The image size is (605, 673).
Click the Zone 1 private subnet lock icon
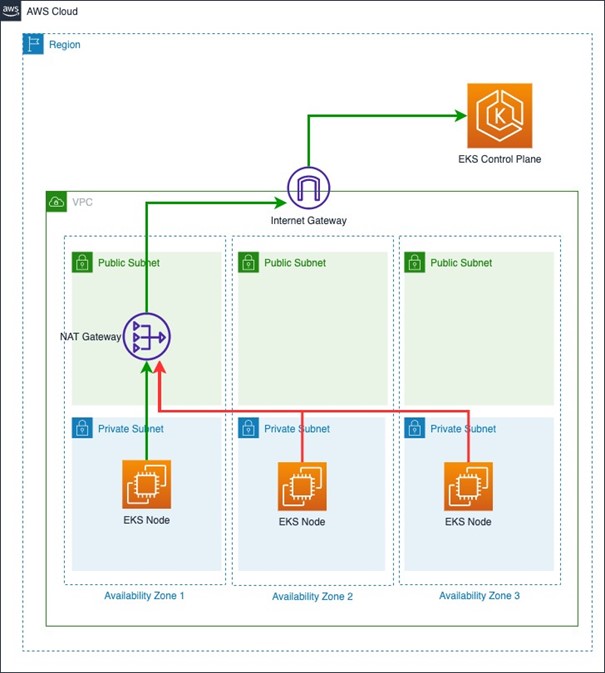pyautogui.click(x=82, y=428)
